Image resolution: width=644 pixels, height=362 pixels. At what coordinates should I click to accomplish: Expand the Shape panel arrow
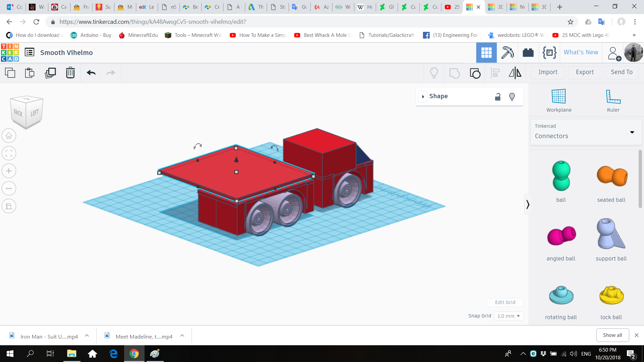(x=423, y=97)
